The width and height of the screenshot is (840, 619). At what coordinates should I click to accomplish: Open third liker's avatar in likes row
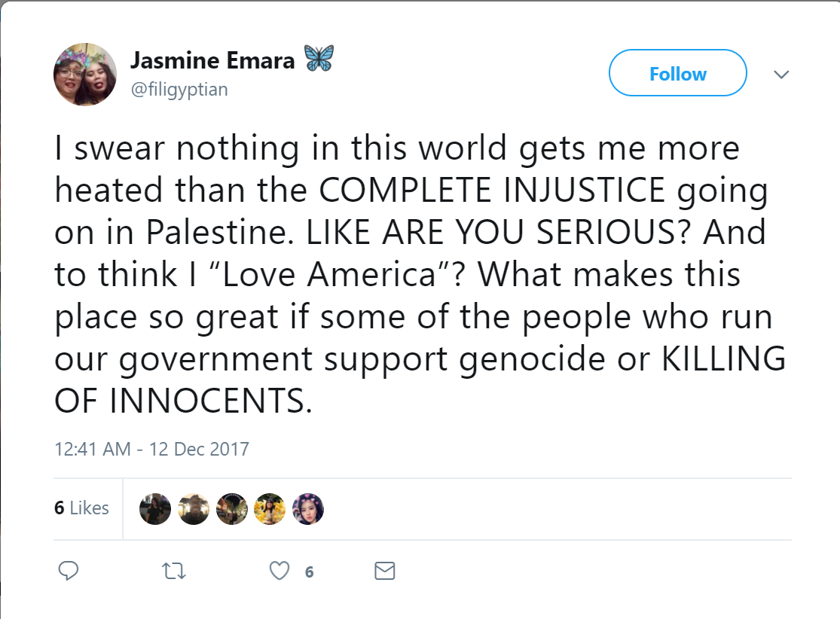(x=231, y=509)
